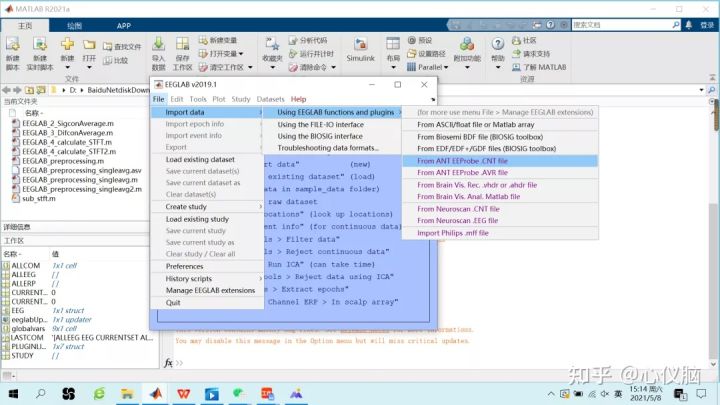
Task: Click the Save Workspace icon
Action: (182, 45)
